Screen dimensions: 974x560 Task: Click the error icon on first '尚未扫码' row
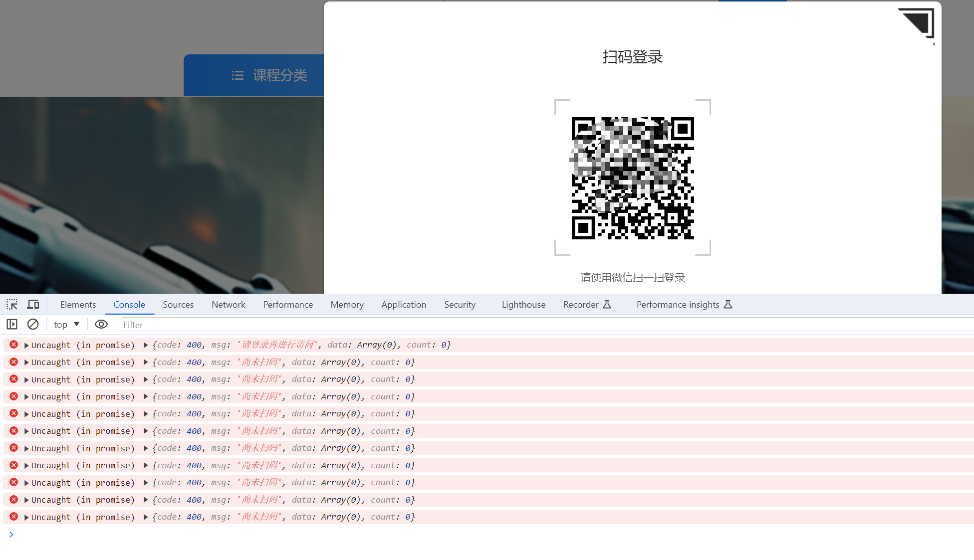14,362
